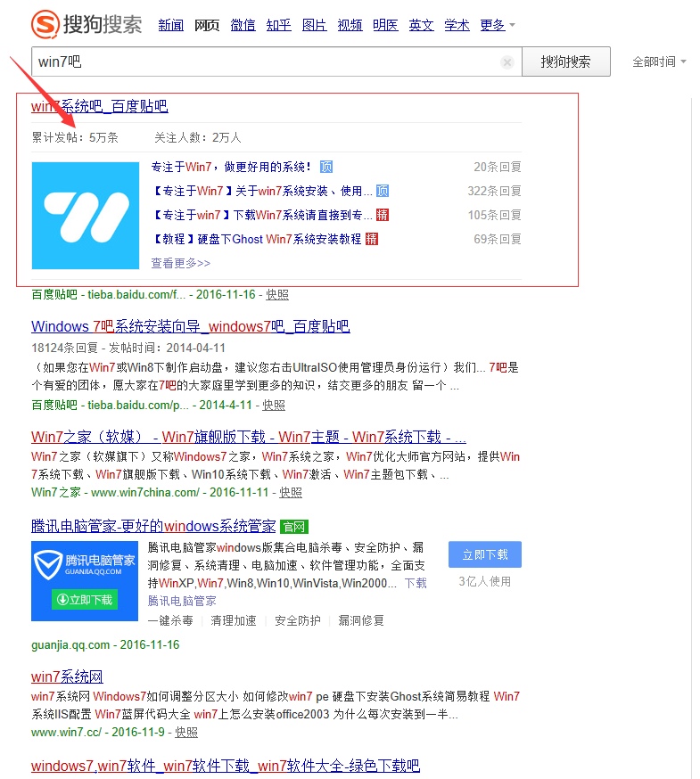Click the green 立即下载 button in banner
700x779 pixels.
tap(85, 600)
